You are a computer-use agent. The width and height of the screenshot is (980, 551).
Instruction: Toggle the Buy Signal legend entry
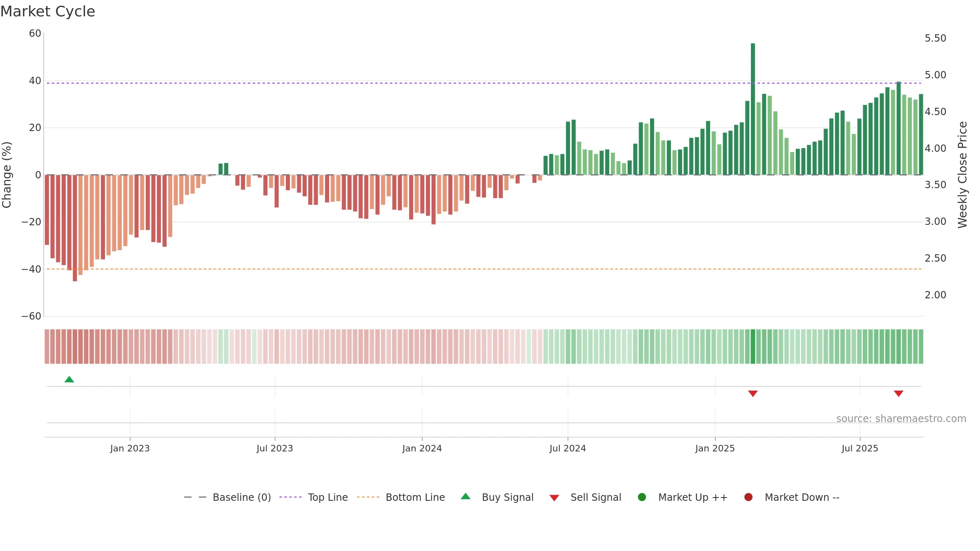[497, 497]
